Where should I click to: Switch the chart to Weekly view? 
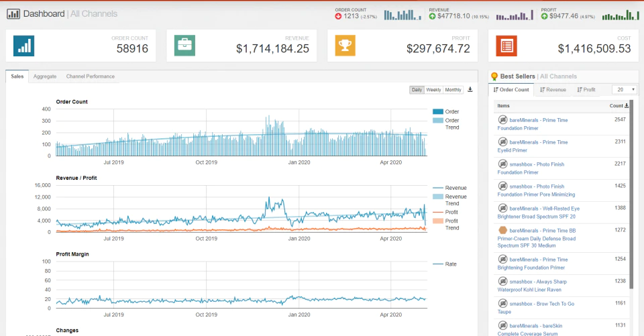433,90
